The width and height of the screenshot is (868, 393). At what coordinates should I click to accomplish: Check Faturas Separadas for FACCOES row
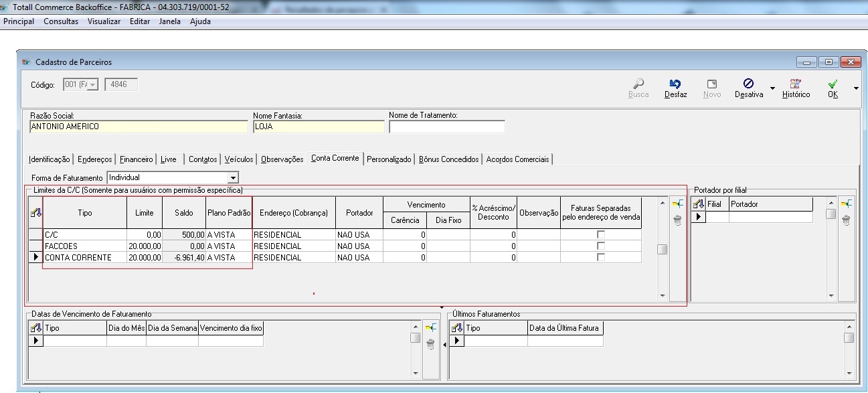tap(601, 246)
